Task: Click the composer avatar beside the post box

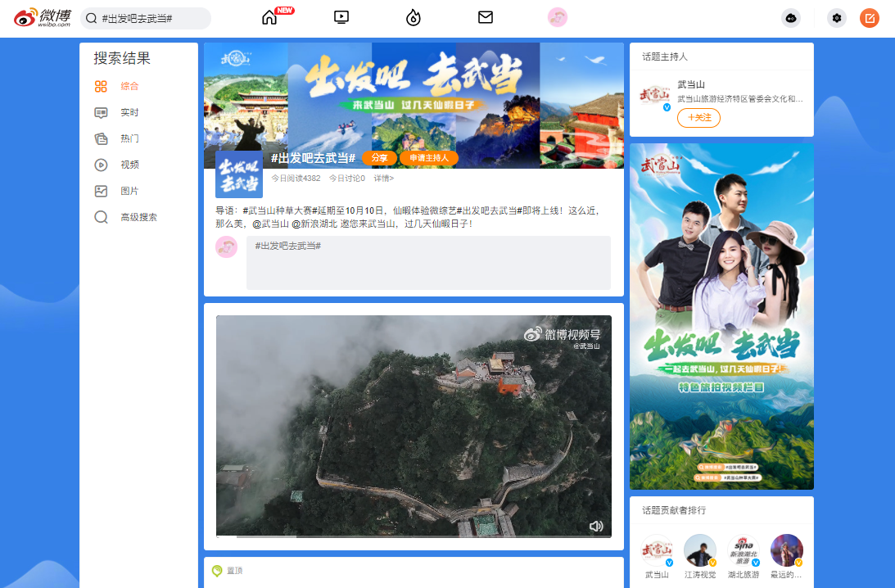Action: [x=227, y=247]
